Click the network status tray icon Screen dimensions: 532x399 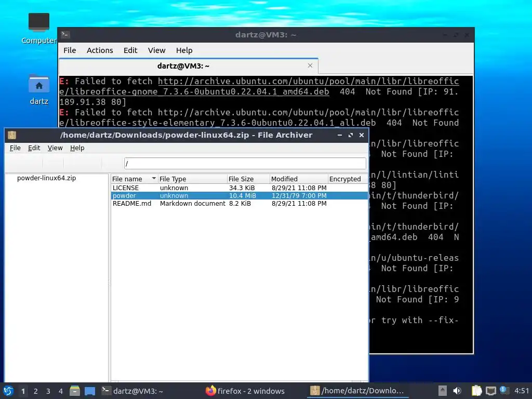coord(490,391)
